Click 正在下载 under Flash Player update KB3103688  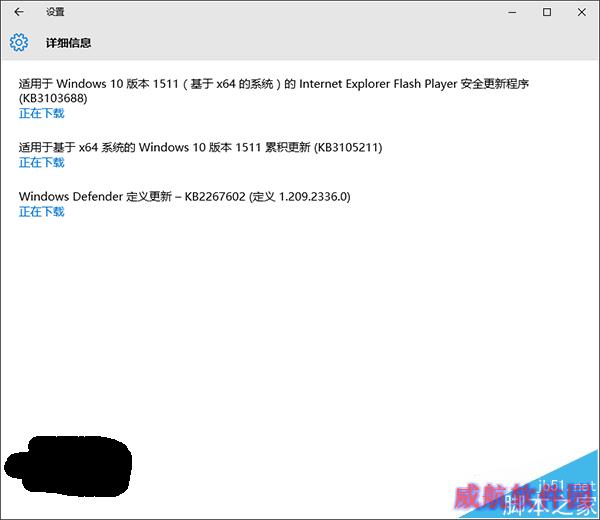(x=42, y=113)
